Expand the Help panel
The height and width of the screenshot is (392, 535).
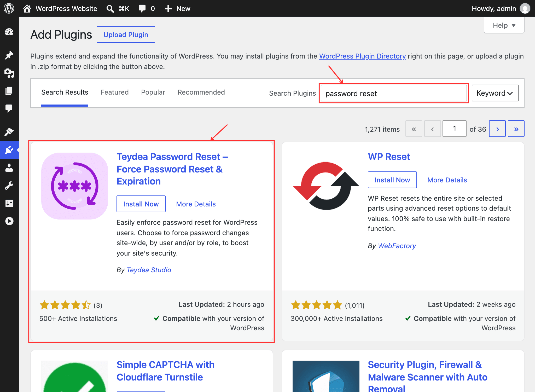(504, 25)
